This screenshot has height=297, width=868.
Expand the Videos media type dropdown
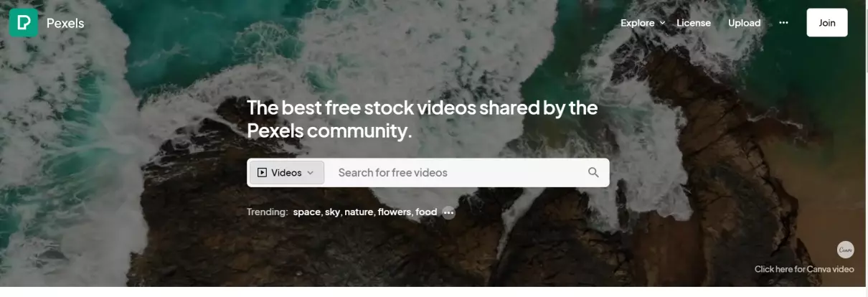286,172
